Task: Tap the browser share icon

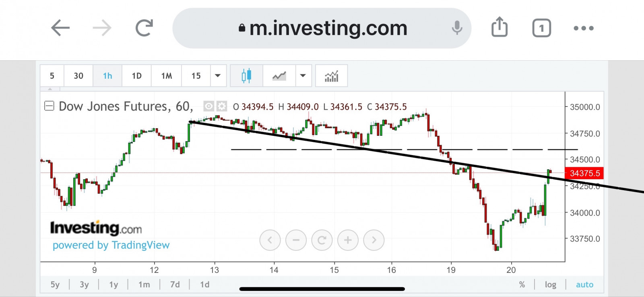Action: click(500, 28)
